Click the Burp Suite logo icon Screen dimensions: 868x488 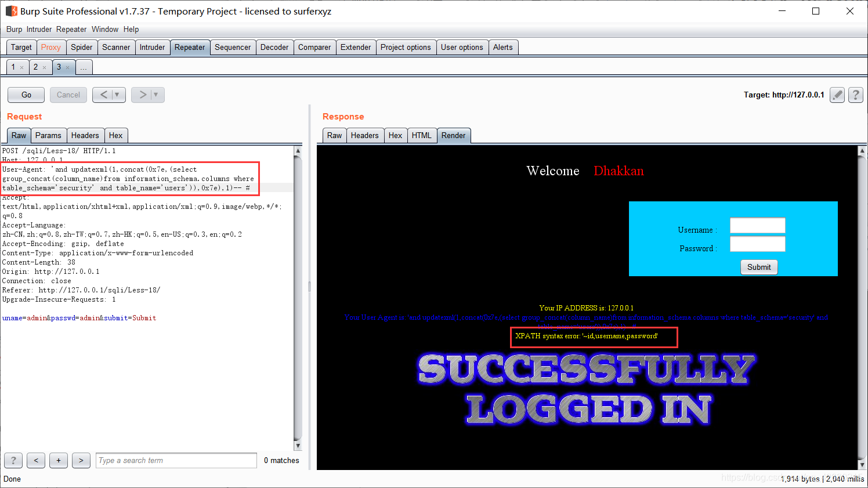(11, 11)
